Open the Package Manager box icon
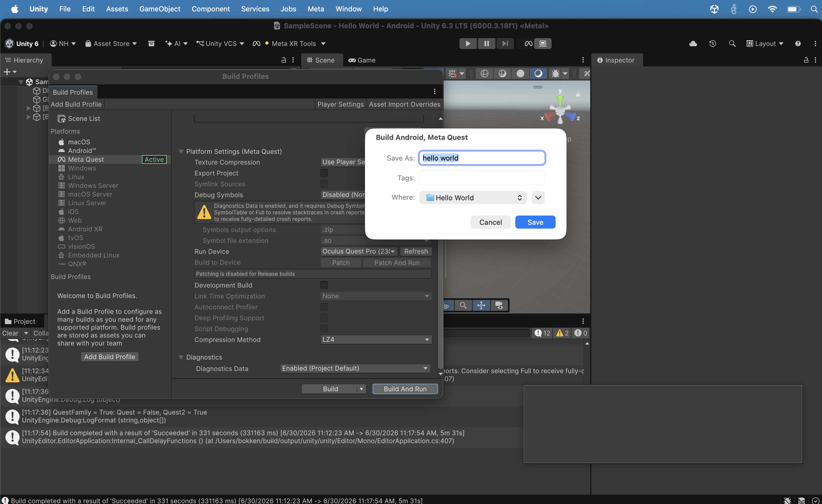 151,44
